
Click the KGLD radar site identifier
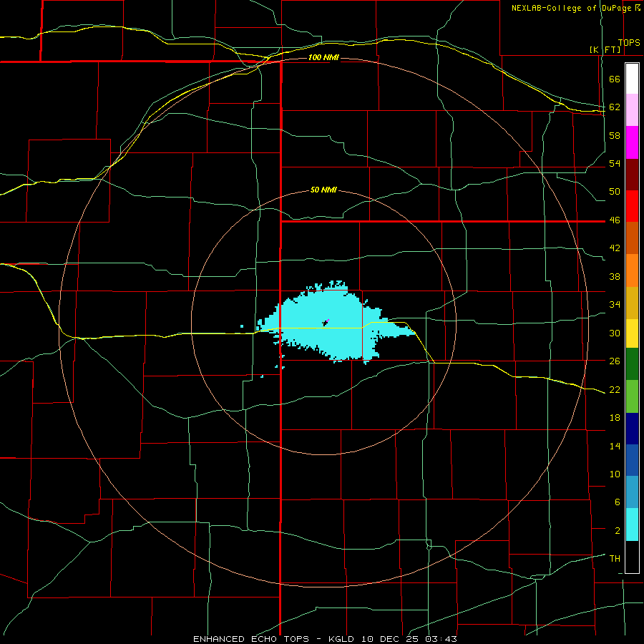342,639
